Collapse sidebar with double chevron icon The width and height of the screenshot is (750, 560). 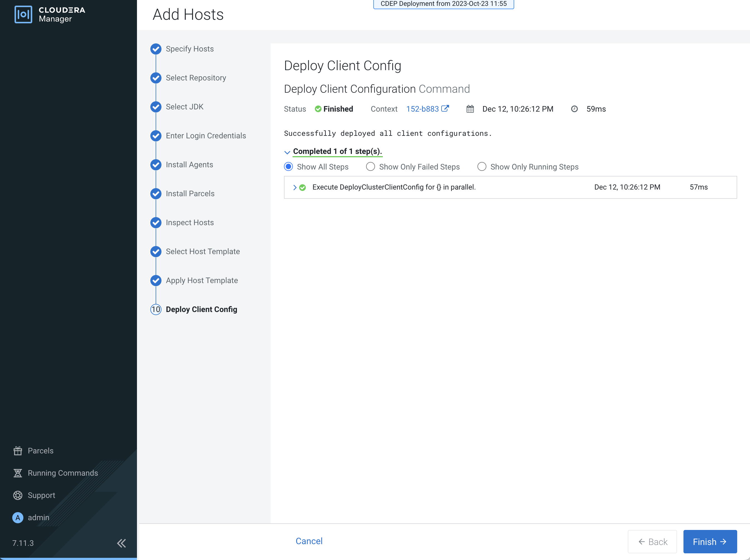(x=121, y=543)
